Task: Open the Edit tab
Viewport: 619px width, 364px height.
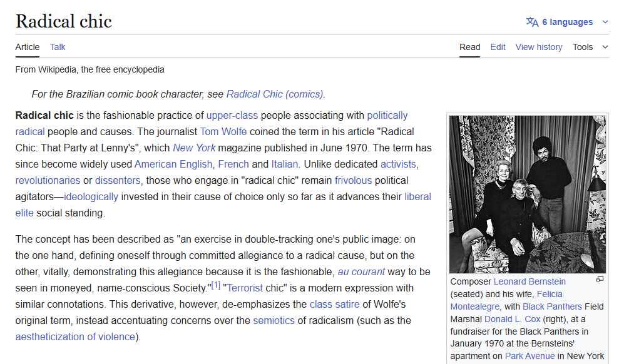Action: [x=498, y=47]
